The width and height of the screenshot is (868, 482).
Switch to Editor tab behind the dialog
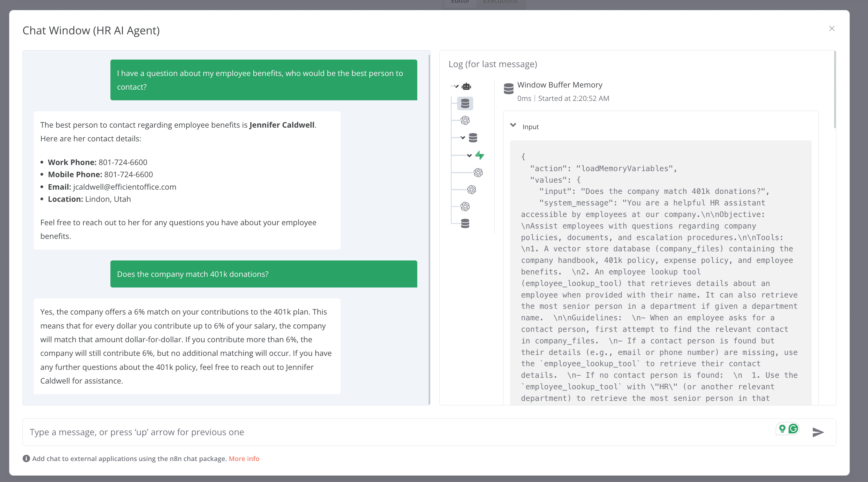tap(460, 2)
